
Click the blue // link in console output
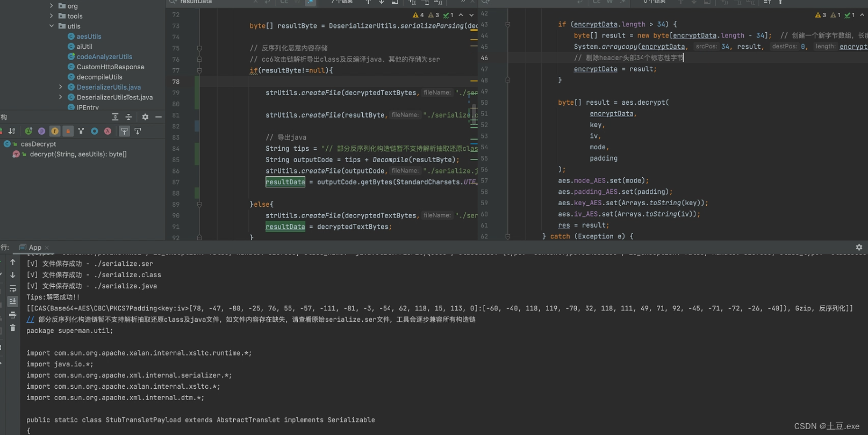(x=30, y=320)
